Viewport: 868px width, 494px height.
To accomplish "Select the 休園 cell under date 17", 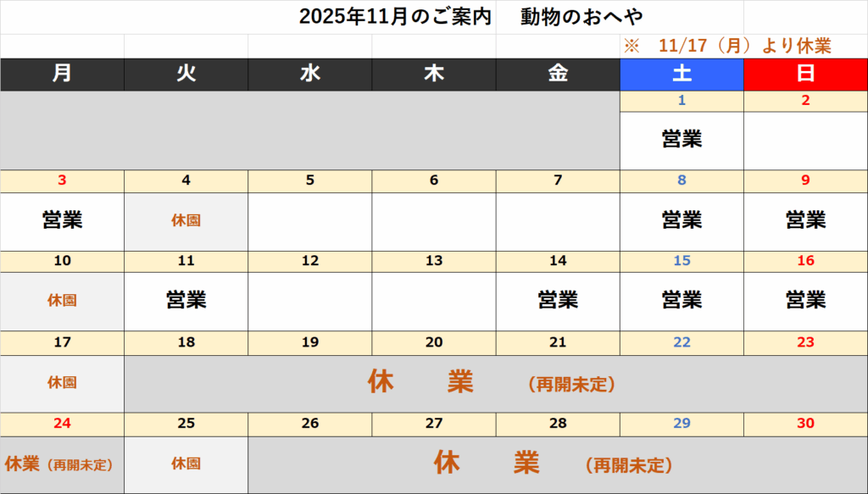I will (x=62, y=383).
